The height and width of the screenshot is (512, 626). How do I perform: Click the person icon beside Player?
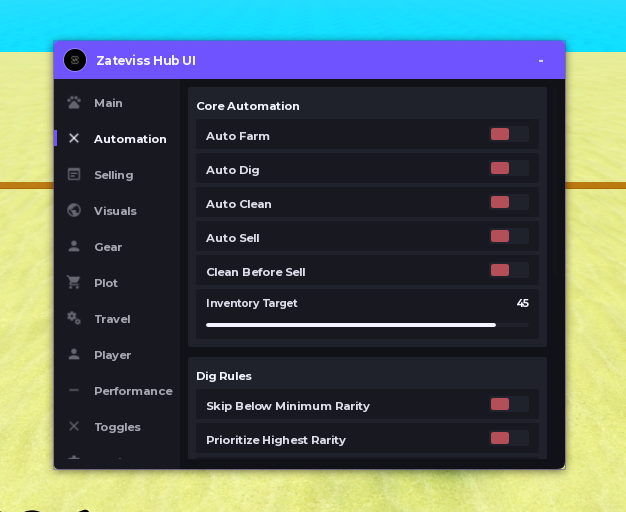point(74,354)
